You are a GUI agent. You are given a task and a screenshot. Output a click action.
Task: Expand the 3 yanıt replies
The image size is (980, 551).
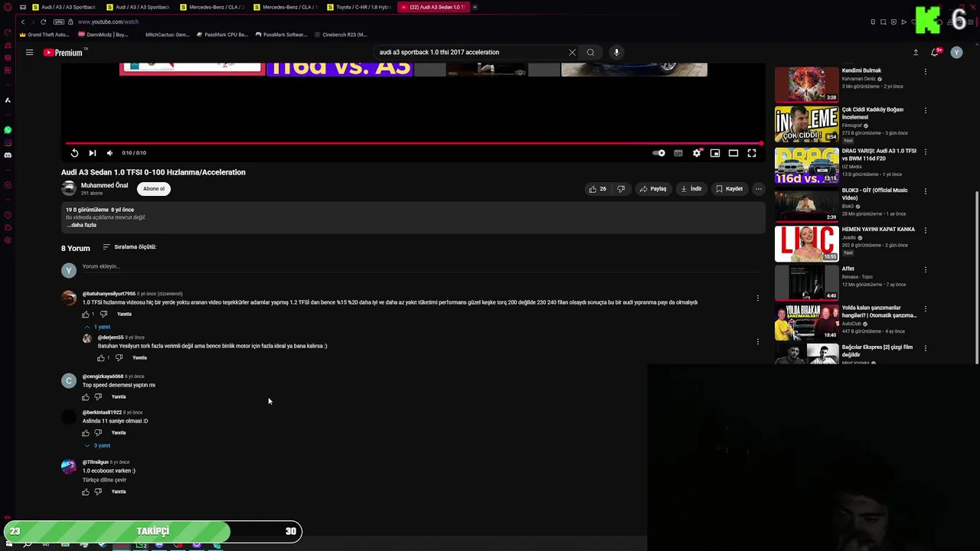[x=97, y=445]
